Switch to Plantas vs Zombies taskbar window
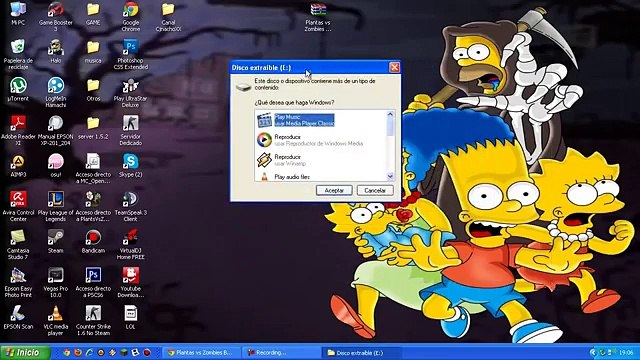 (x=200, y=353)
